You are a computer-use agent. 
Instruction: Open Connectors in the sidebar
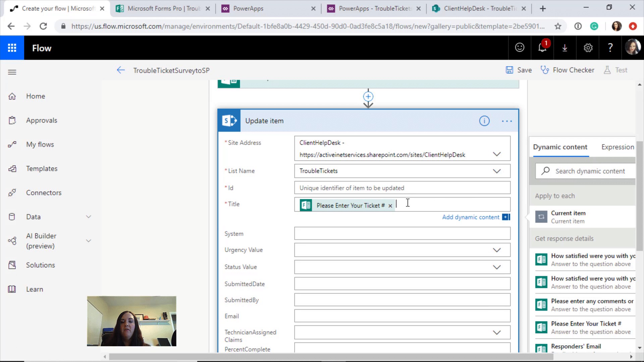pos(44,193)
